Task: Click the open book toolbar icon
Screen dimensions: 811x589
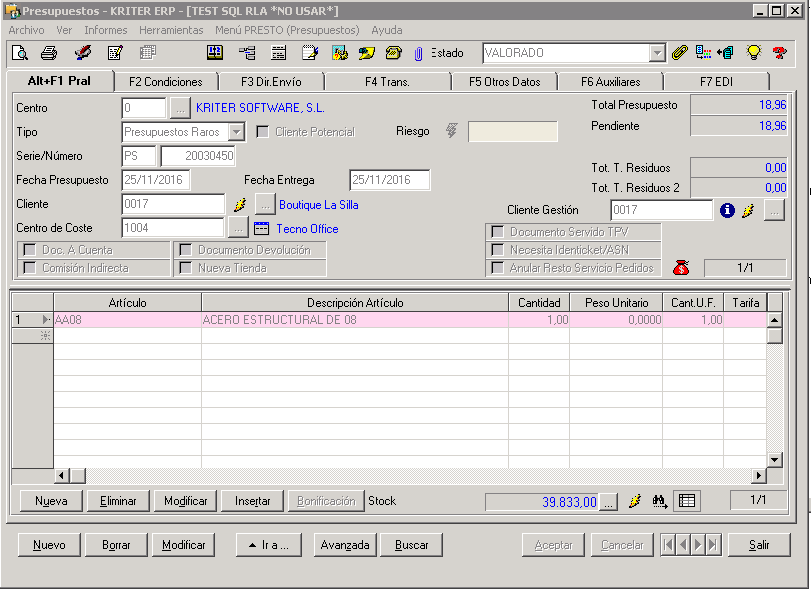Action: click(215, 53)
